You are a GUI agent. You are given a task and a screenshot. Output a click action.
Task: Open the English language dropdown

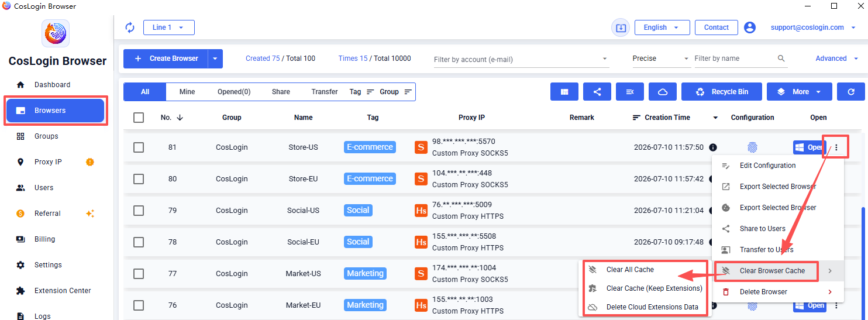(x=661, y=27)
